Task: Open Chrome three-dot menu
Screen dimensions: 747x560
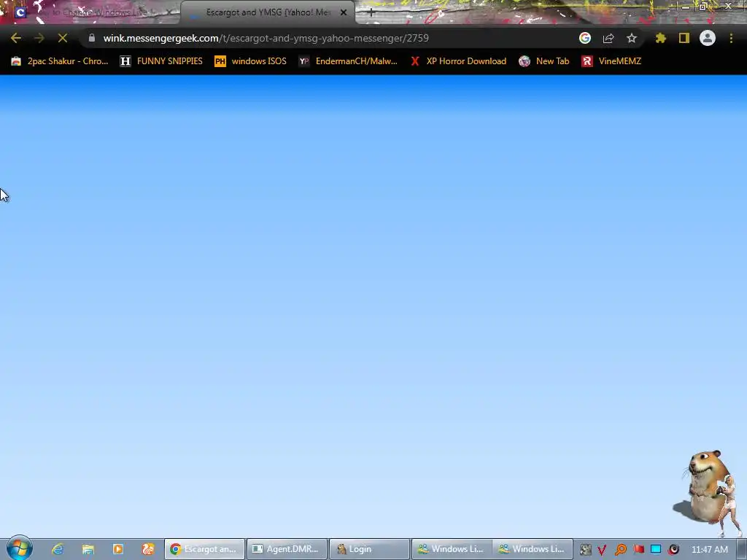Action: pos(731,38)
